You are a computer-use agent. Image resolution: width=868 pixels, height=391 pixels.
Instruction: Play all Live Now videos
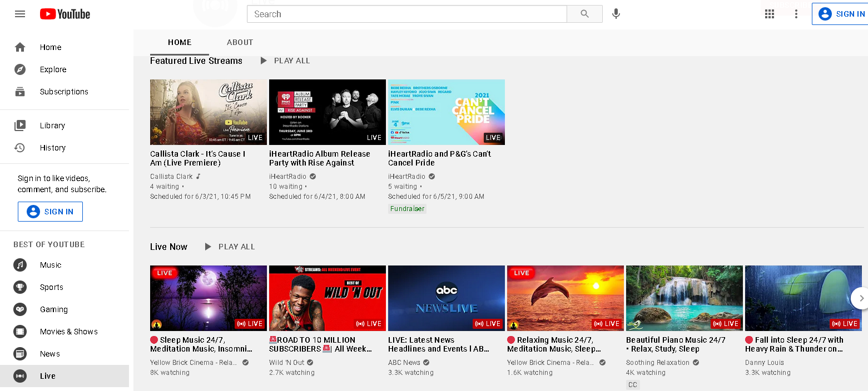[230, 247]
